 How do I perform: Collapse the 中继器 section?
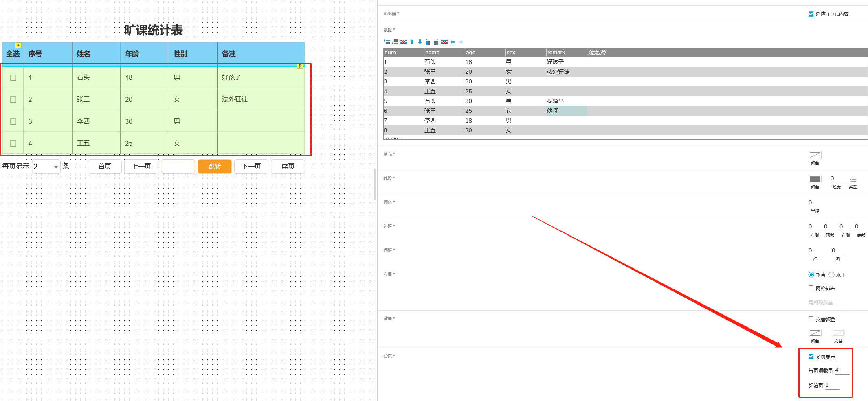391,13
